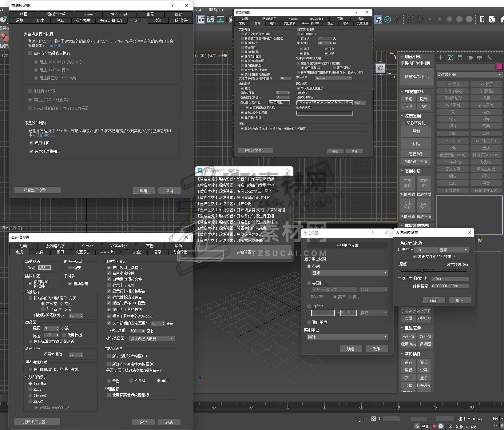Click the System Unit Setup button
The width and height of the screenshot is (504, 430).
(x=347, y=245)
